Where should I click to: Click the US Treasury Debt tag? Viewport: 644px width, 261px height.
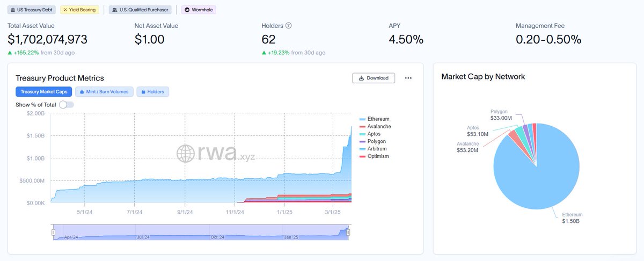pos(31,10)
